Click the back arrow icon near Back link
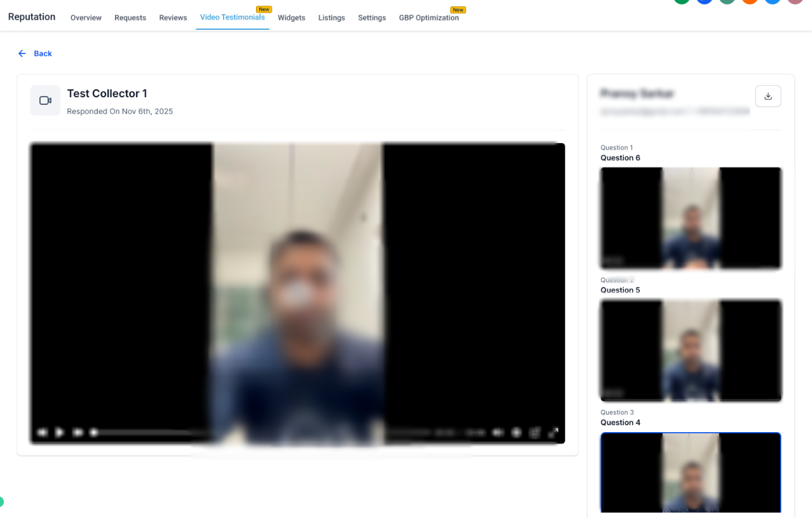Screen dimensions: 812x518 [x=22, y=53]
